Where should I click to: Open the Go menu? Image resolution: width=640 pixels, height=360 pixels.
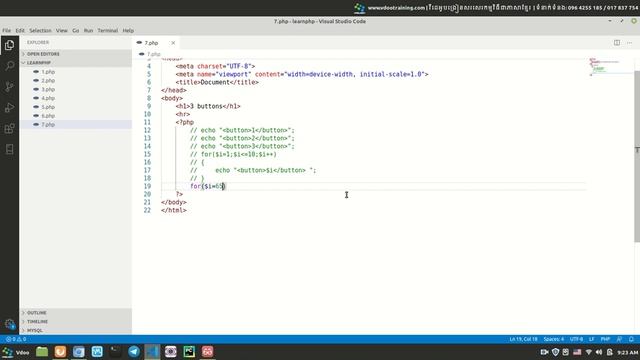76,31
